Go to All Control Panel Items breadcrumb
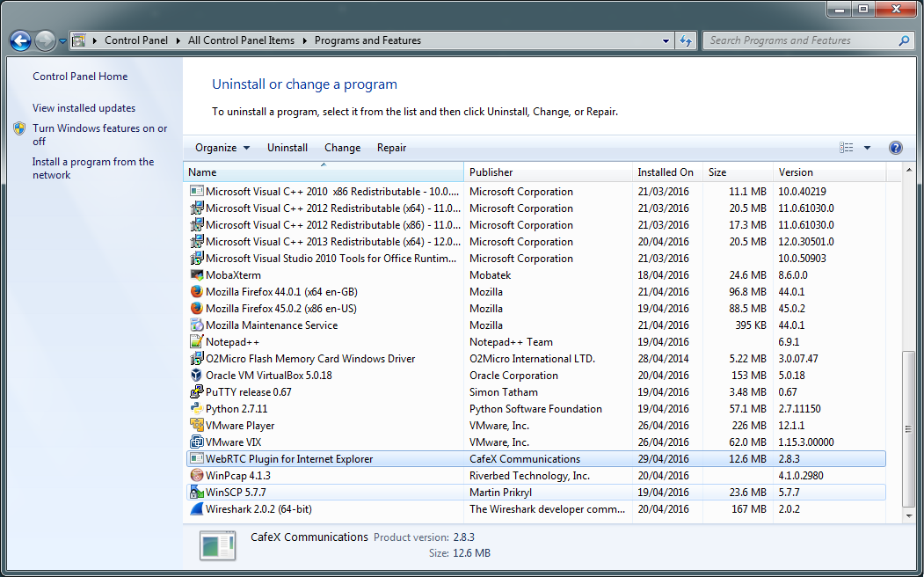 pyautogui.click(x=242, y=40)
